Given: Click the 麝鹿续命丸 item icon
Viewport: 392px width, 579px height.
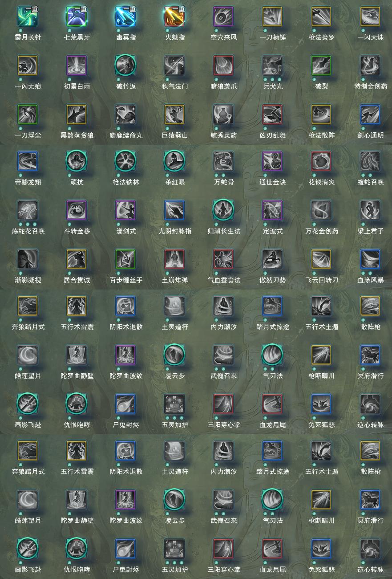Looking at the screenshot, I should [x=125, y=114].
